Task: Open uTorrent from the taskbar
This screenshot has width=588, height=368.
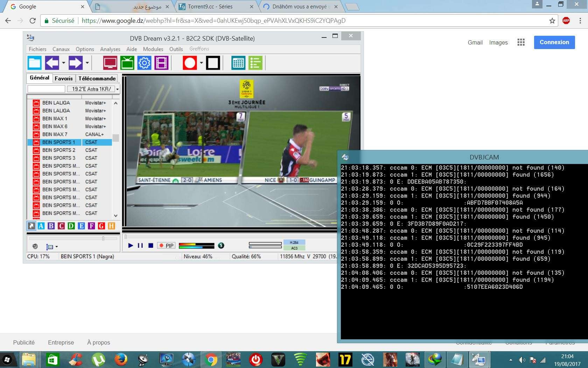Action: (99, 360)
